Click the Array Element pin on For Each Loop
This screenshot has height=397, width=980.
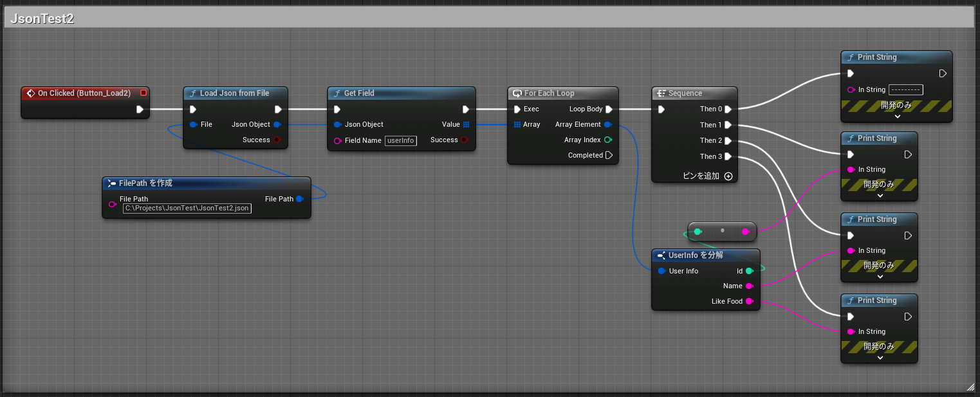point(609,124)
